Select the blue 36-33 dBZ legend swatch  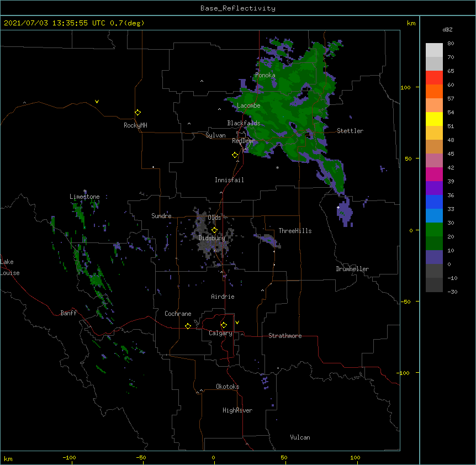tap(434, 202)
